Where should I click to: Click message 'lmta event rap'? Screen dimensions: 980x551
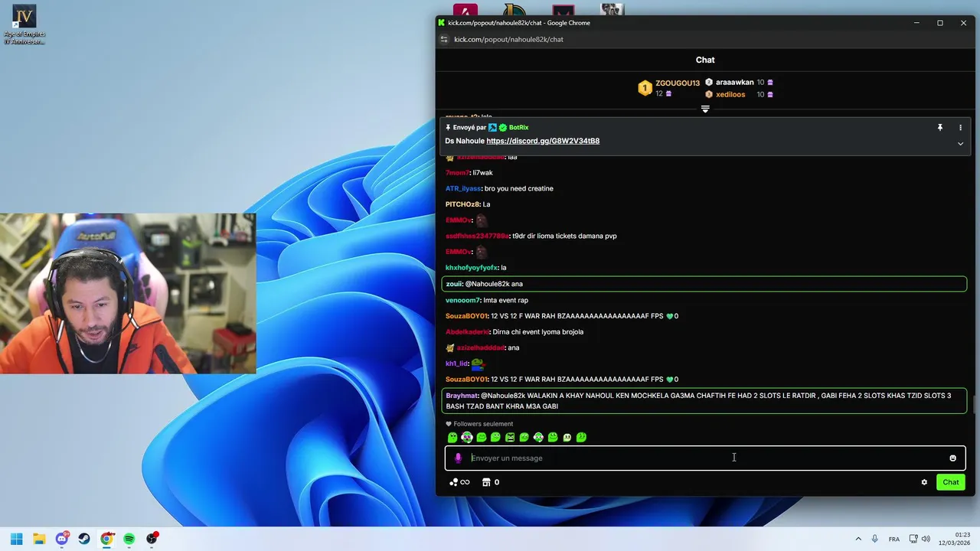505,300
